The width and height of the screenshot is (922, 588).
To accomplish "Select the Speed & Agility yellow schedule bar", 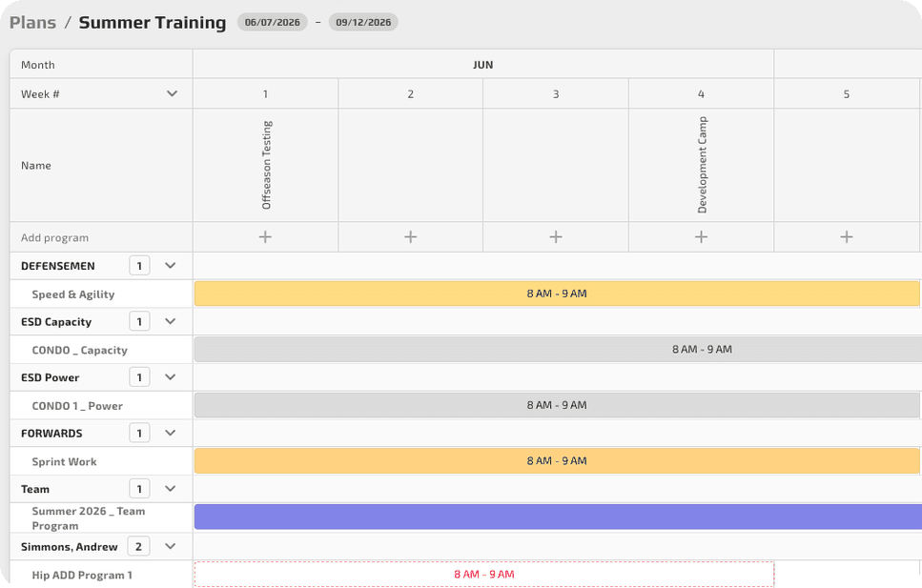I will tap(557, 294).
